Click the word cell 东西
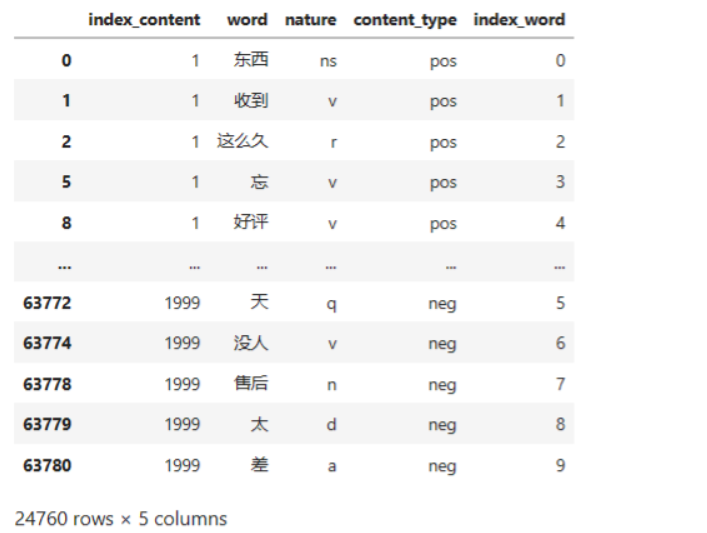This screenshot has height=533, width=707. [251, 60]
